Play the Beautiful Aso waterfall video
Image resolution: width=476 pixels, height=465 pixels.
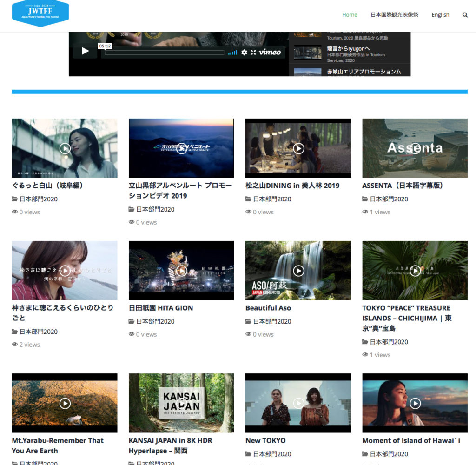point(298,270)
